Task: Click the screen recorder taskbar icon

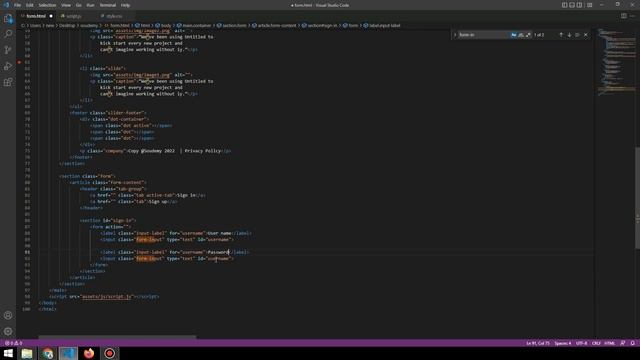Action: 109,353
